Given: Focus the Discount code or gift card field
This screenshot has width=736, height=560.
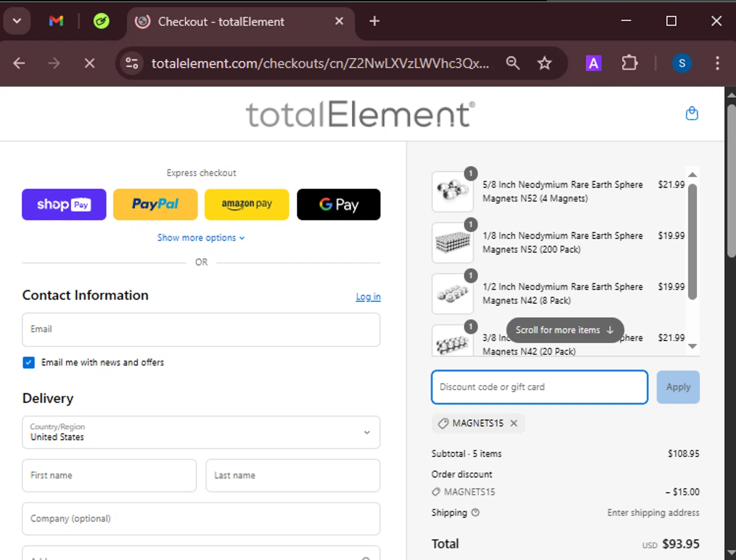Looking at the screenshot, I should coord(540,387).
